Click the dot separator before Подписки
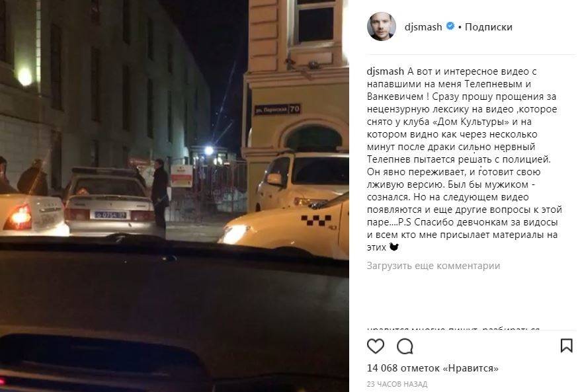The width and height of the screenshot is (580, 392). click(460, 27)
